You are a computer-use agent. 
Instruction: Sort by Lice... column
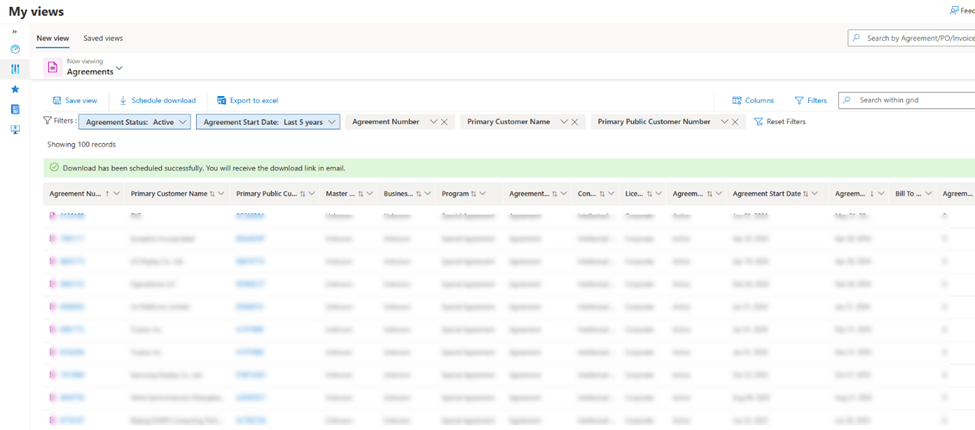click(x=650, y=194)
